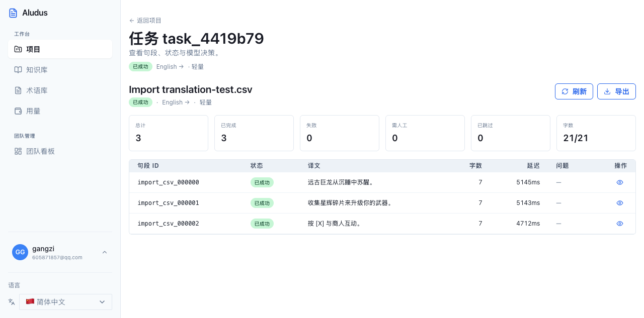Click the 总计 total count card
Image resolution: width=644 pixels, height=318 pixels.
coord(169,133)
